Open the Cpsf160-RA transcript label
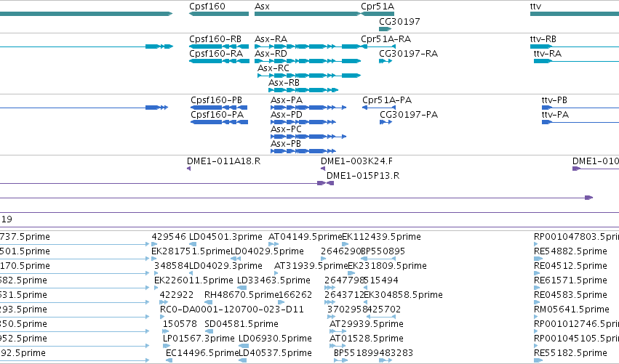Screen dimensions: 619x364 click(x=216, y=54)
